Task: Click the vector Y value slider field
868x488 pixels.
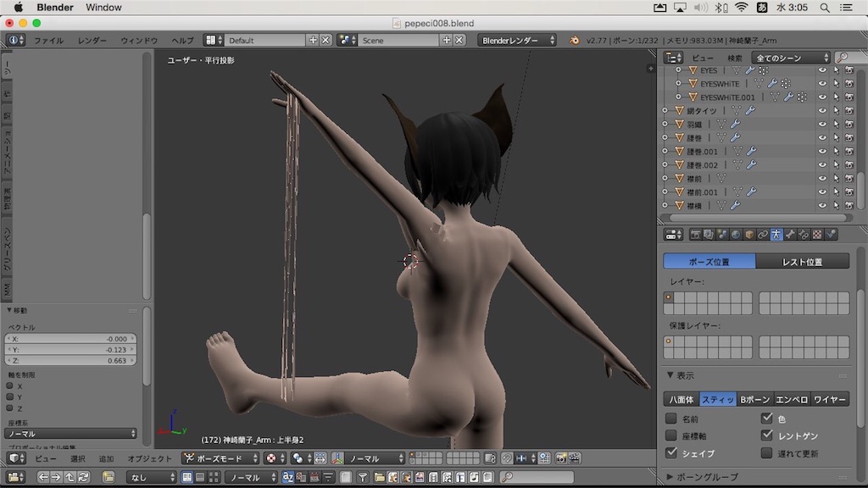Action: coord(70,350)
